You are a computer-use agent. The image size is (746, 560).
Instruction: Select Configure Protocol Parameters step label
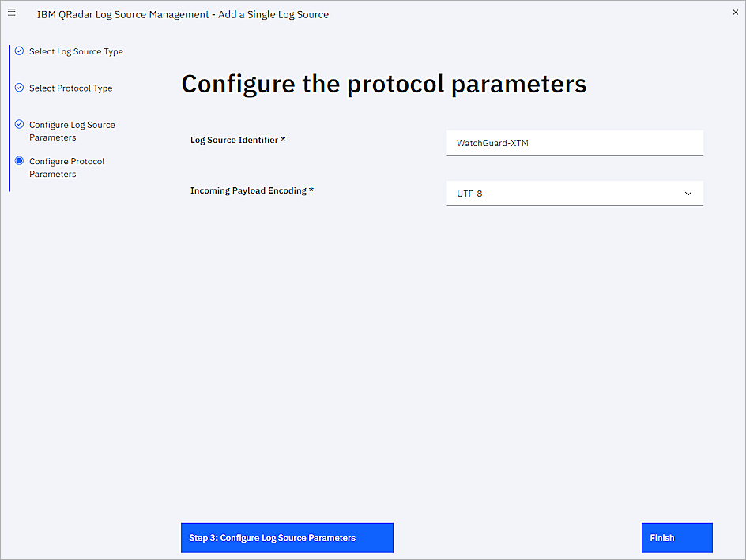coord(66,167)
